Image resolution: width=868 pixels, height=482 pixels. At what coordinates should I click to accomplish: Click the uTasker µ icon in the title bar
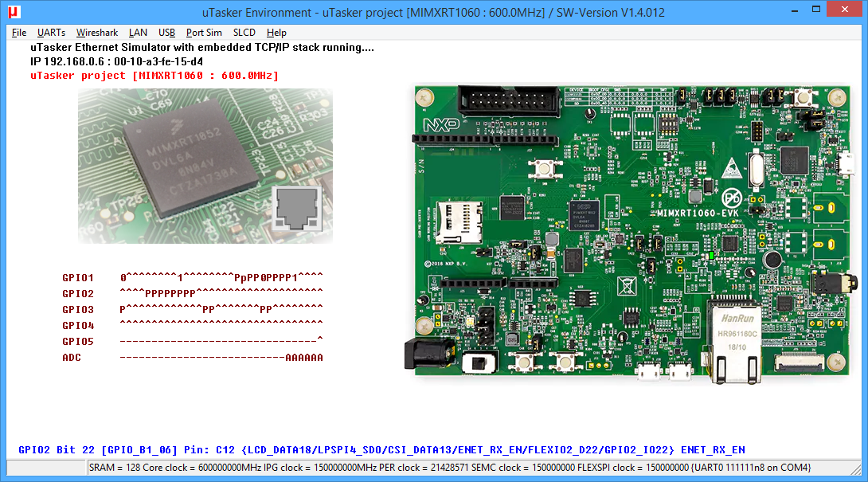[x=14, y=12]
